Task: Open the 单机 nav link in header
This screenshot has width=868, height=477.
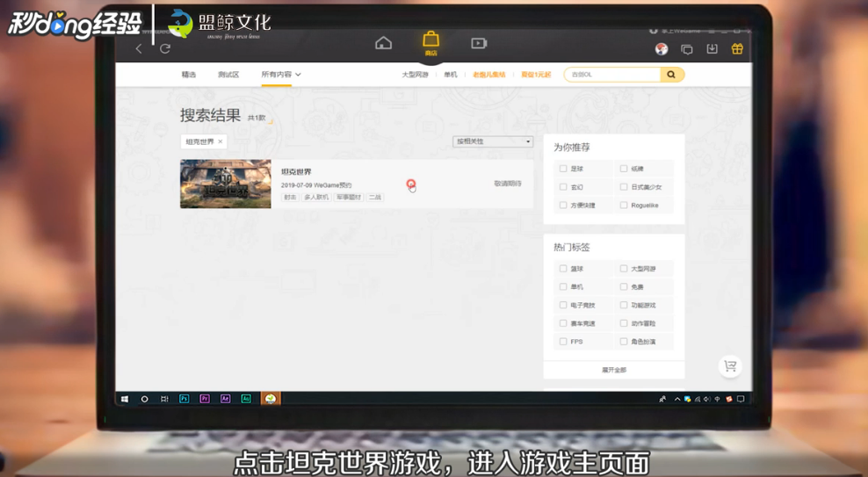Action: click(x=451, y=74)
